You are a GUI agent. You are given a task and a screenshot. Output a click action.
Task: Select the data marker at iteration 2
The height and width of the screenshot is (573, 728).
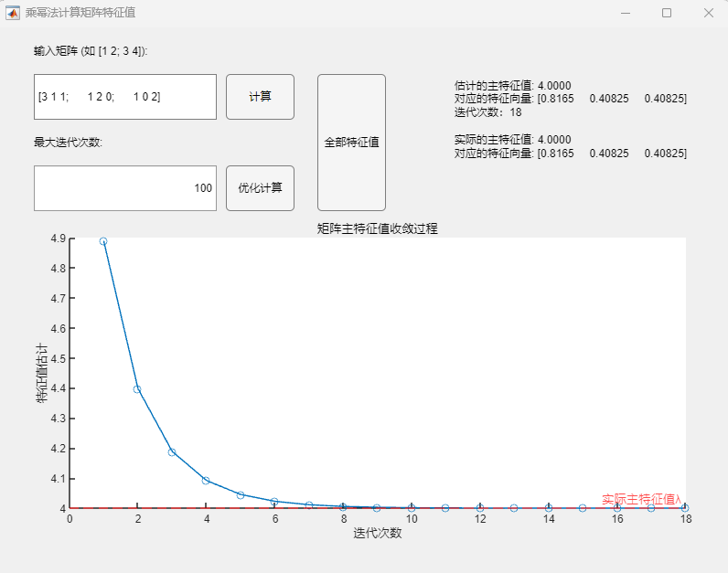click(137, 389)
